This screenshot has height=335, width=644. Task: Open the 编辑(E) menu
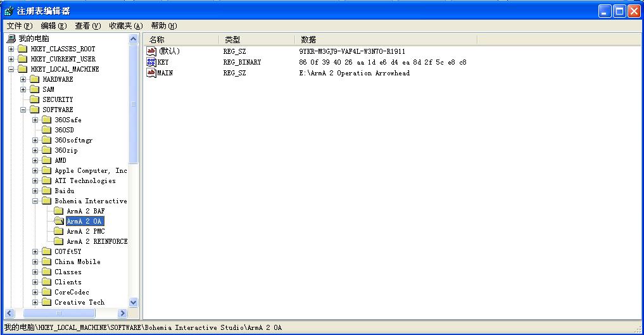[54, 26]
